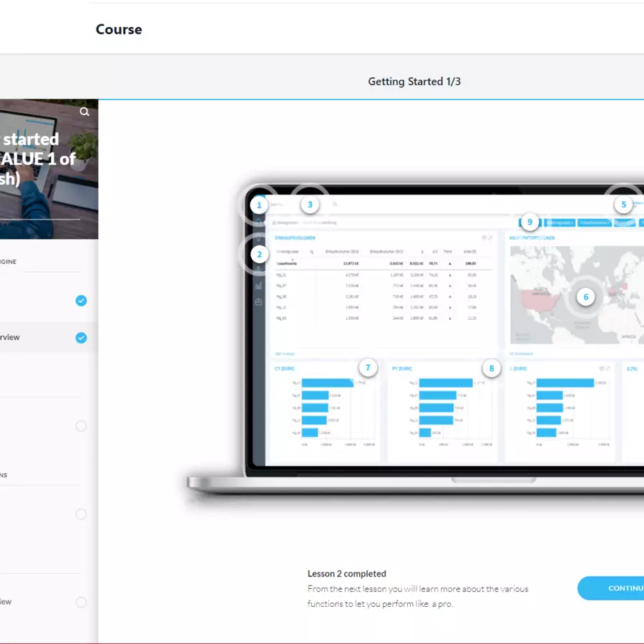Image resolution: width=644 pixels, height=644 pixels.
Task: Open hotspot marker number 1
Action: (259, 205)
